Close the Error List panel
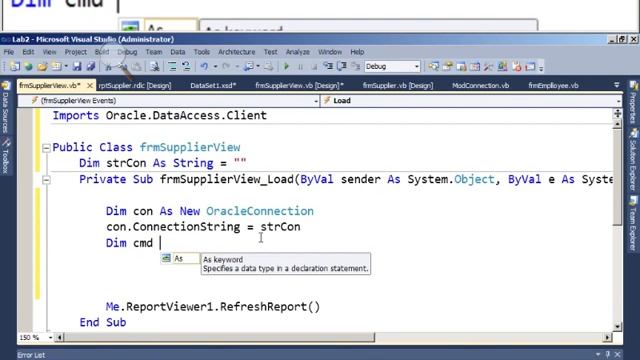The image size is (640, 360). point(617,354)
